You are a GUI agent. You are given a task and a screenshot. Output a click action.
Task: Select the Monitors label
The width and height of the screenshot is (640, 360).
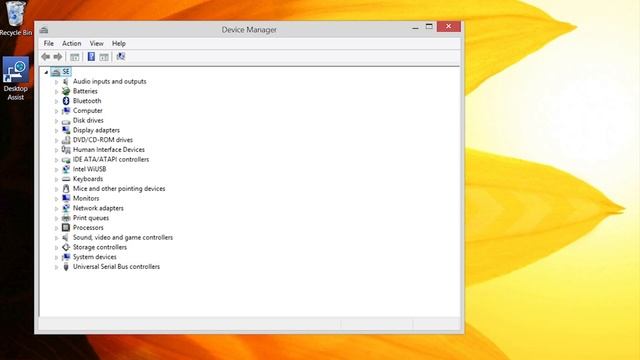(x=86, y=198)
